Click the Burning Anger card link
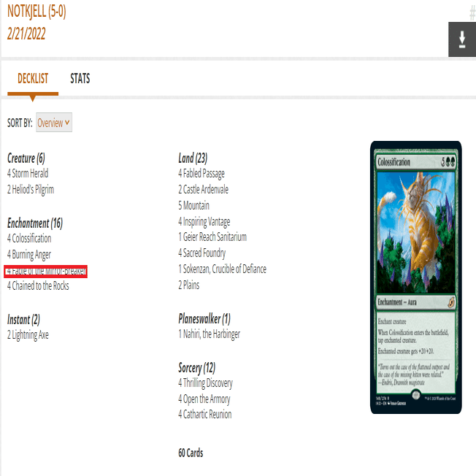Screen dimensions: 476x476 (29, 255)
